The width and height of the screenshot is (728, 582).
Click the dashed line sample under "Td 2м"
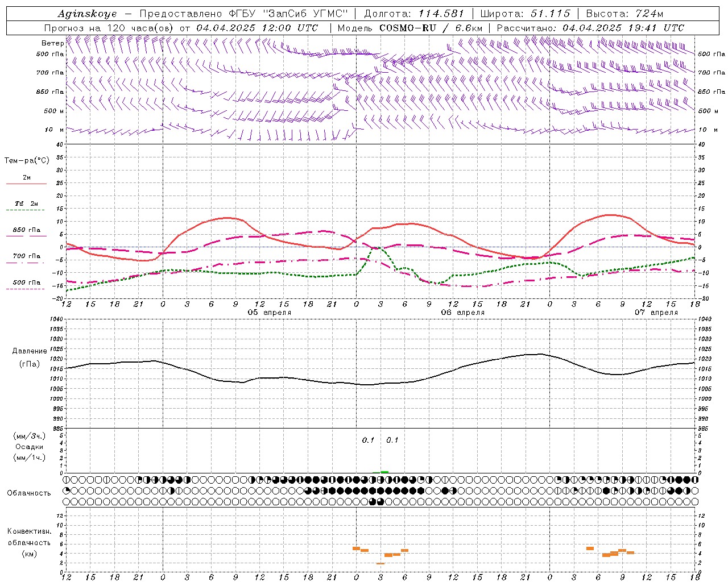tap(26, 210)
